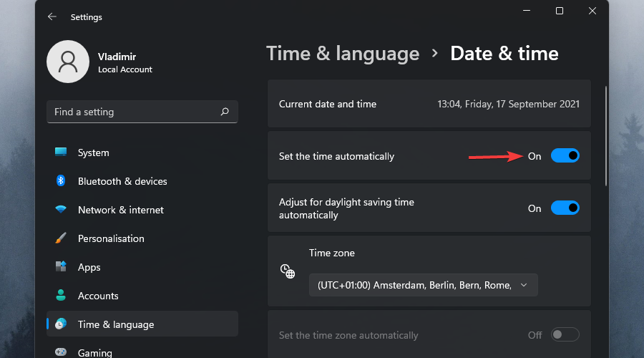644x358 pixels.
Task: Click the Accounts person icon
Action: 61,296
